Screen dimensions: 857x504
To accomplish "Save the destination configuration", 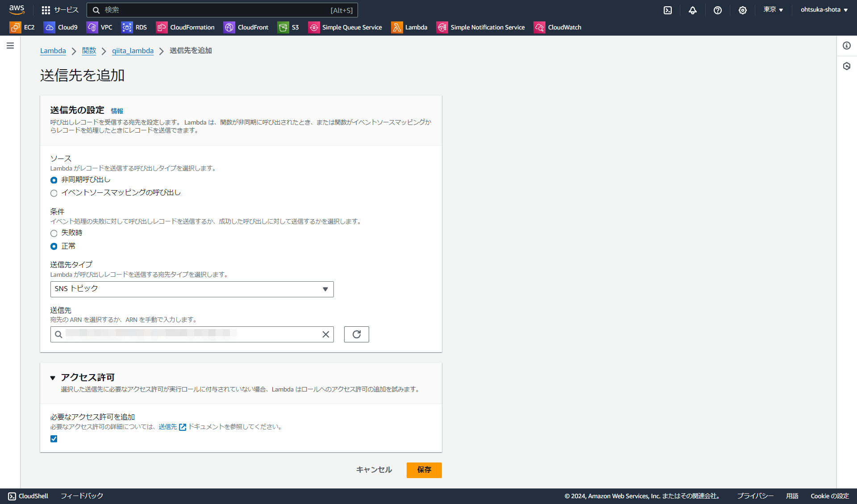I will click(424, 470).
